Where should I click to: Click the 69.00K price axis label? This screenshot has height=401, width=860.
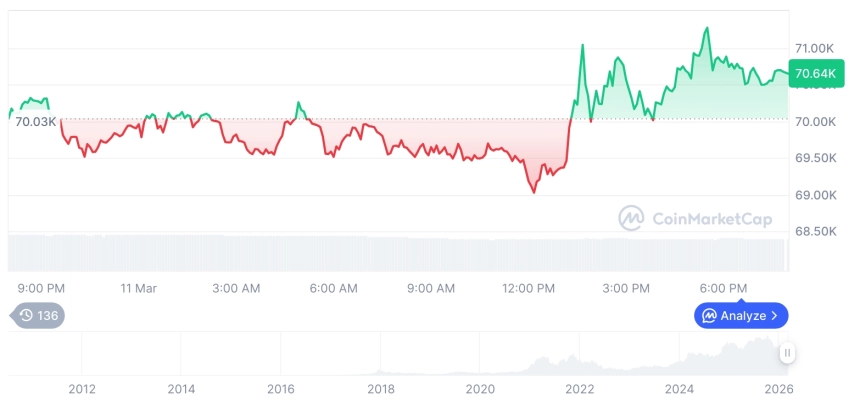click(x=814, y=195)
